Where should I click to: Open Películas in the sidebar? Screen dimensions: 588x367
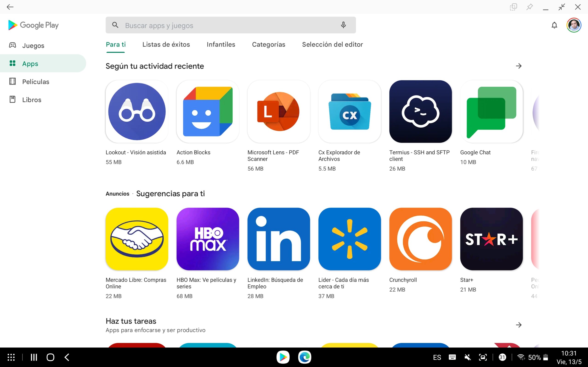coord(35,82)
